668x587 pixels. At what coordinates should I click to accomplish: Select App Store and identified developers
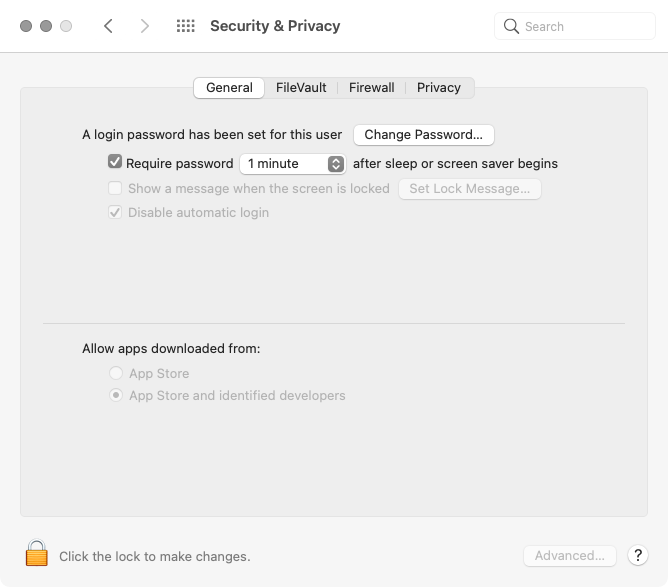click(x=116, y=395)
